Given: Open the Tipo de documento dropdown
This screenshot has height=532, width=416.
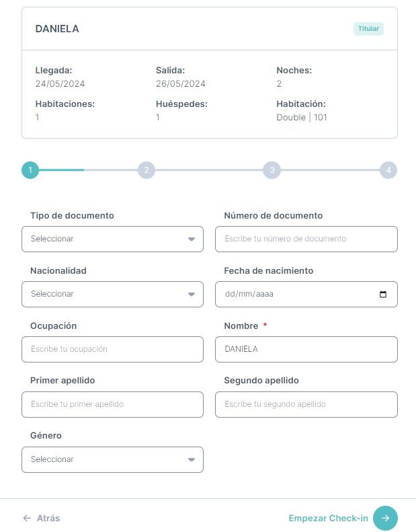Looking at the screenshot, I should [x=112, y=239].
